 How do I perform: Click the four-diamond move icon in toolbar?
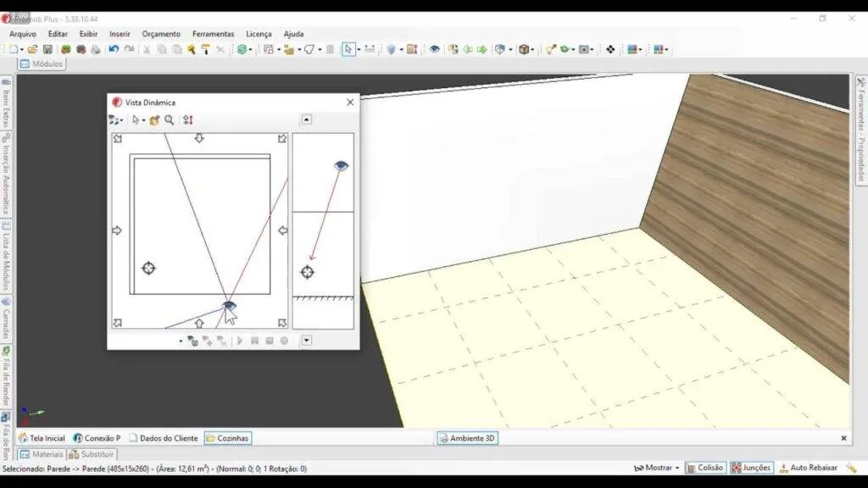coord(610,49)
